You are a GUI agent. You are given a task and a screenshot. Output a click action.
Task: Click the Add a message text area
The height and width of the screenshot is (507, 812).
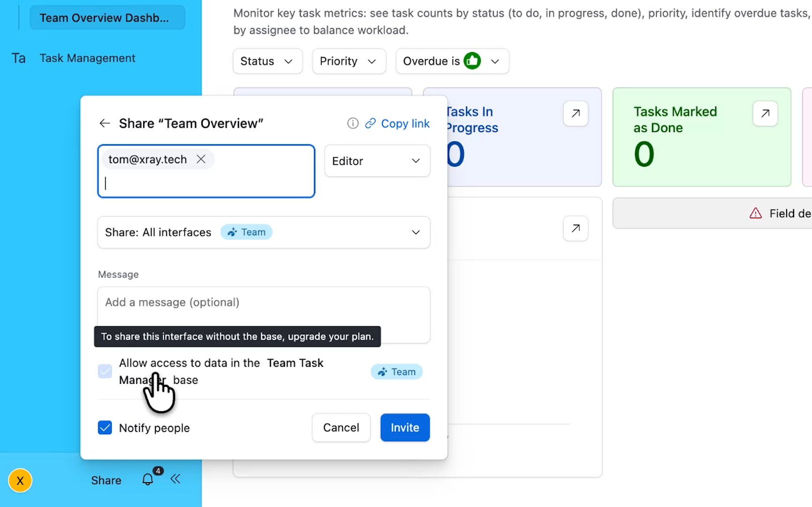coord(263,315)
